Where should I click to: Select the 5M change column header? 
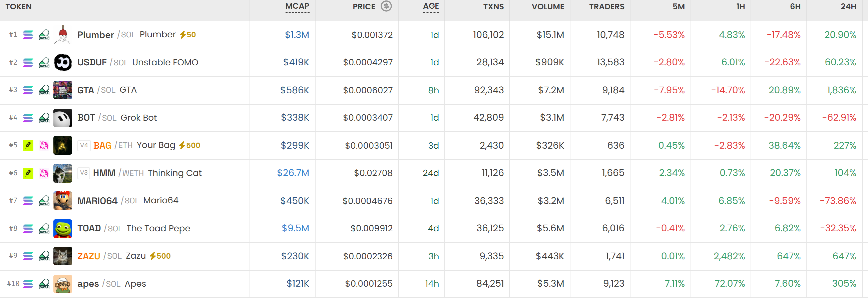678,6
